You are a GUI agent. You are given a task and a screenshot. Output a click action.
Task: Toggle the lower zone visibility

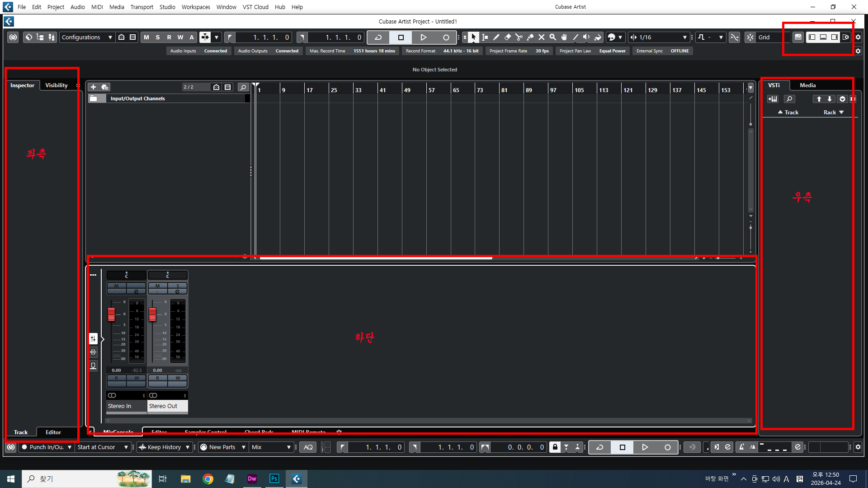click(x=823, y=38)
